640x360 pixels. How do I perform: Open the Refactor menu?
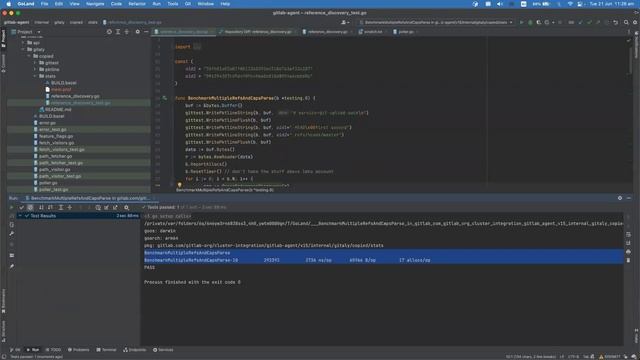(x=137, y=4)
